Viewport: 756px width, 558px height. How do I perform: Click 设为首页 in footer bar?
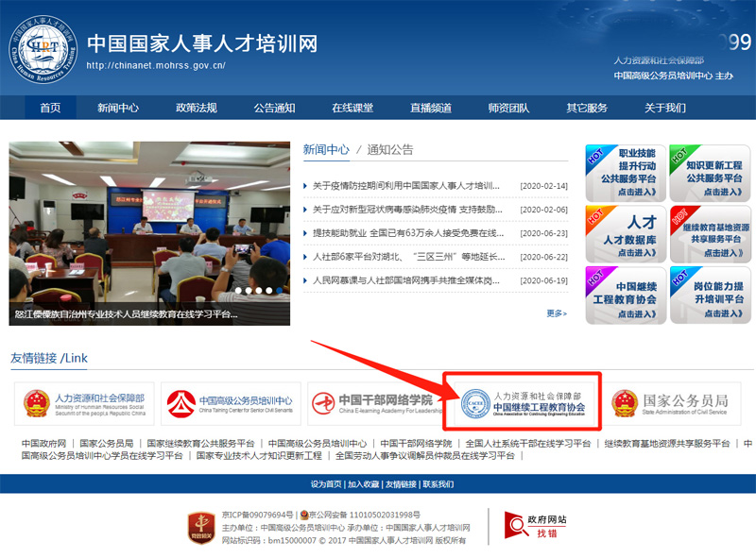(326, 484)
